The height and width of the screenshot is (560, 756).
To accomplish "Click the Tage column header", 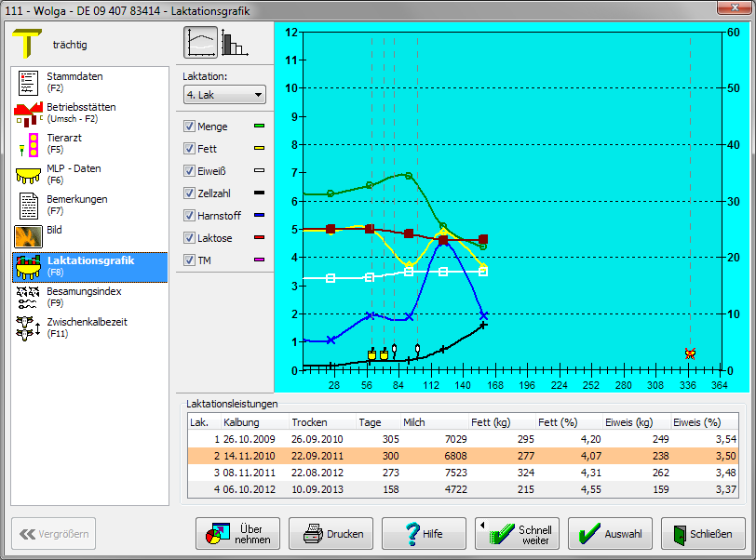I will pos(379,422).
